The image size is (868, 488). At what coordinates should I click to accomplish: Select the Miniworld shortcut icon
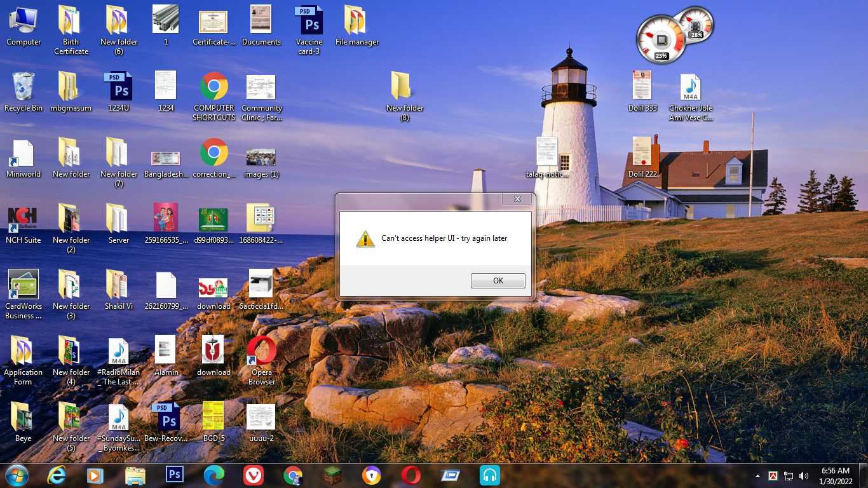pyautogui.click(x=24, y=158)
